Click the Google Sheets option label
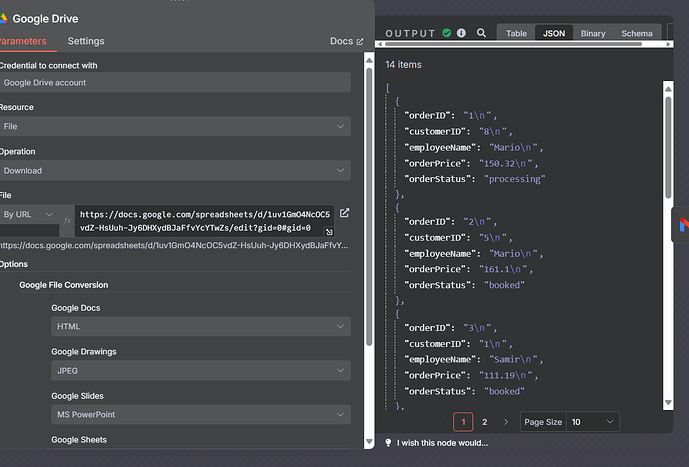 pos(79,440)
